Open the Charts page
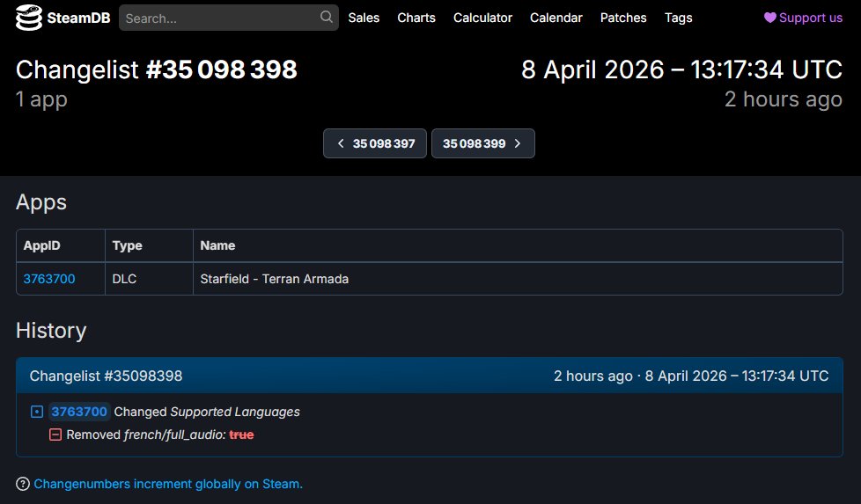 point(416,18)
